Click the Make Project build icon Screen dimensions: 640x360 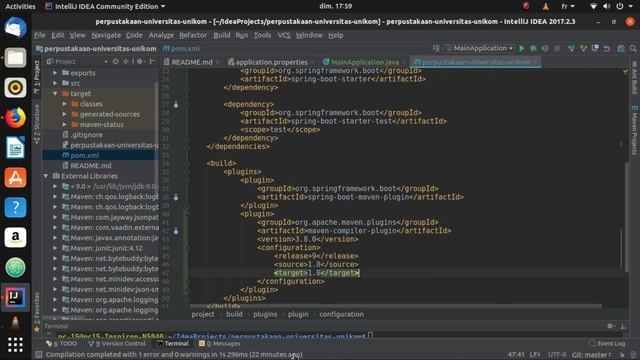(x=436, y=49)
